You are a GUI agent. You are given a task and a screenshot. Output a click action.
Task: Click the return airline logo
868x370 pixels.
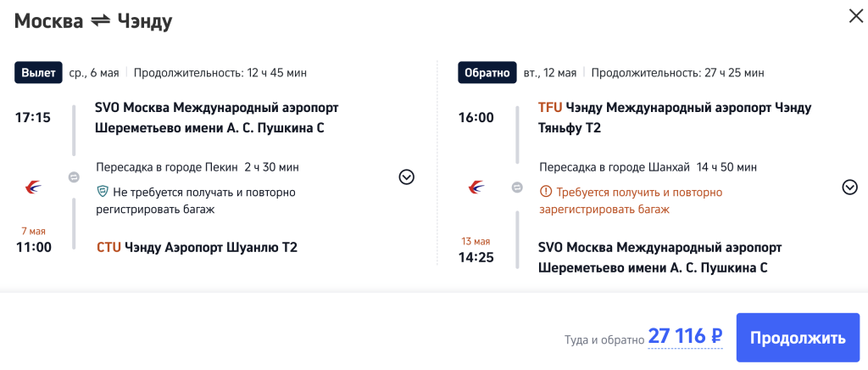[x=477, y=188]
